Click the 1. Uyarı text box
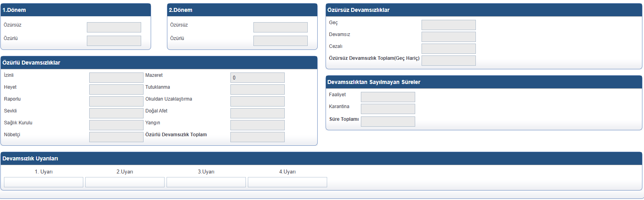Viewport: 644px width, 200px height. click(44, 182)
